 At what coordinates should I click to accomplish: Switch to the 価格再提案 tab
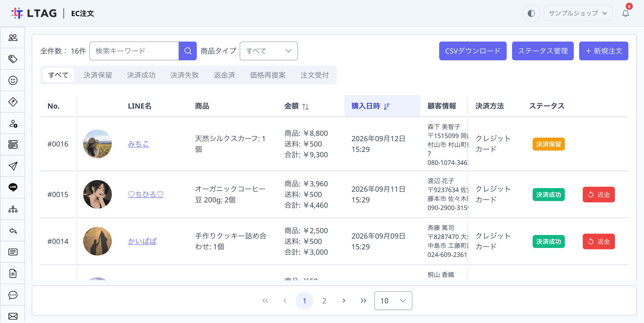point(268,75)
